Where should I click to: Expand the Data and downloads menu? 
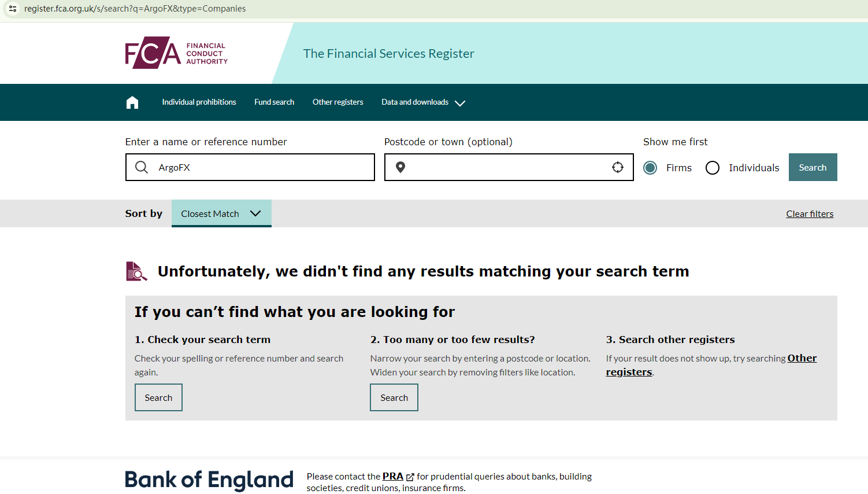tap(423, 102)
